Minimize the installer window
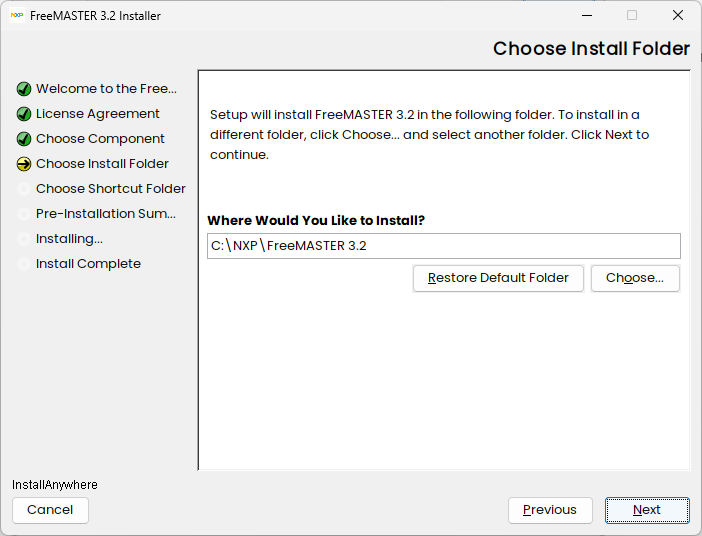 tap(587, 15)
